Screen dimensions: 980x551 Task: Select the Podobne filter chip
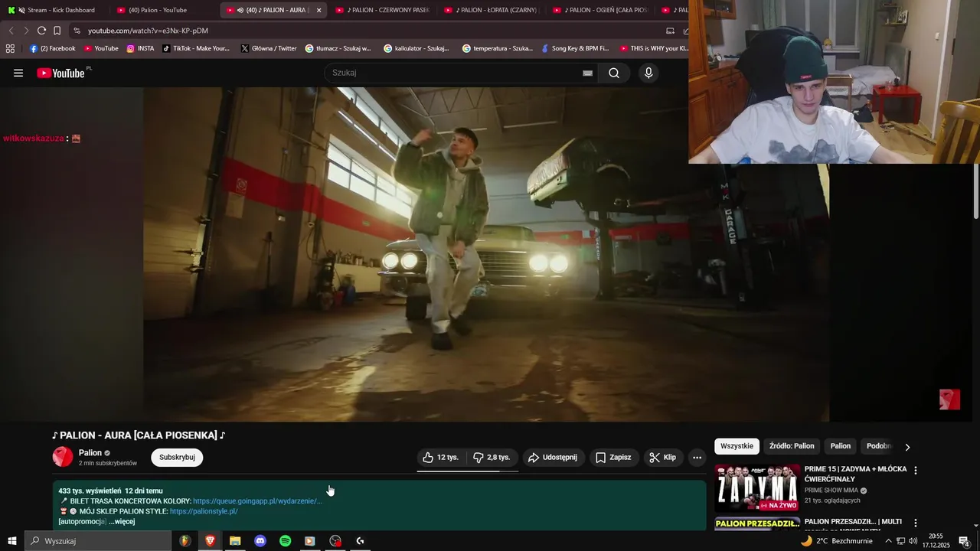point(878,446)
